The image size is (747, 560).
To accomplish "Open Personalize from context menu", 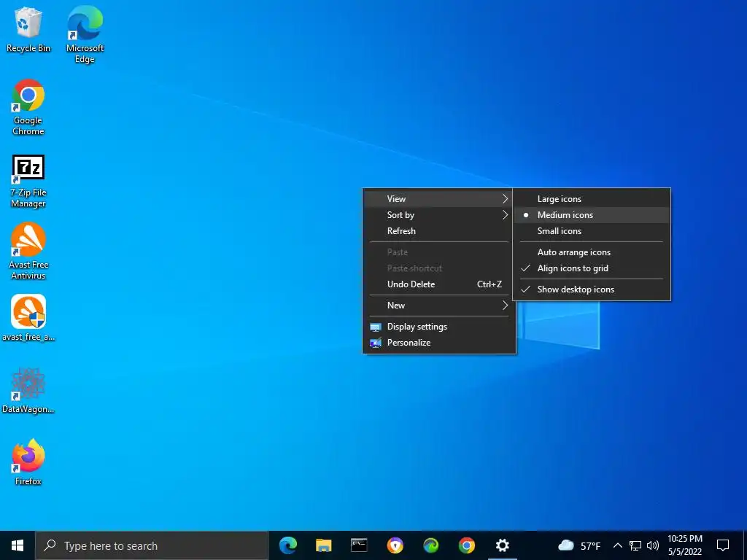I will click(438, 343).
